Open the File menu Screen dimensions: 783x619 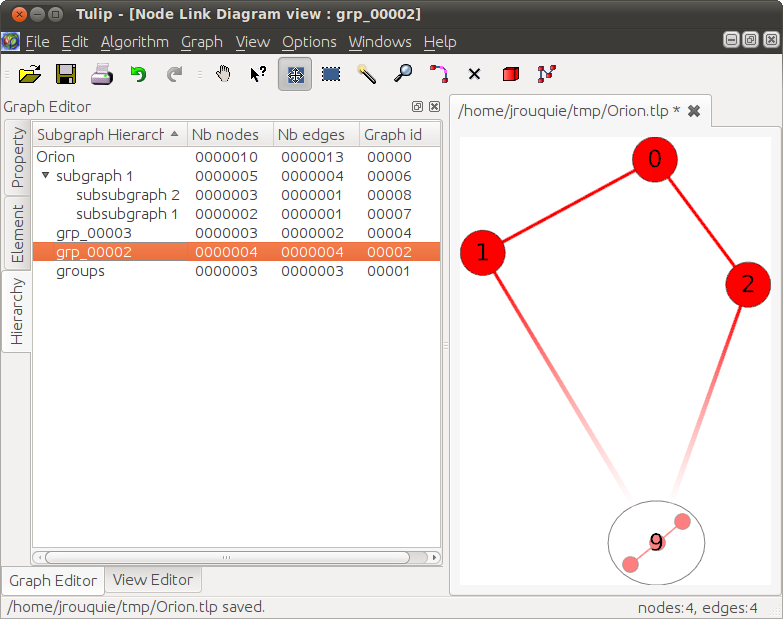click(x=37, y=42)
